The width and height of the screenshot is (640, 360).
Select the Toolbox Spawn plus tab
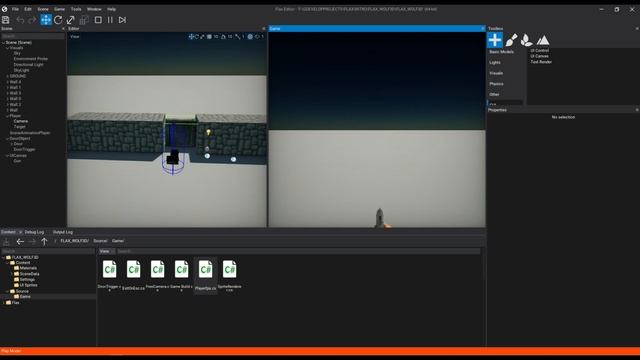point(495,40)
